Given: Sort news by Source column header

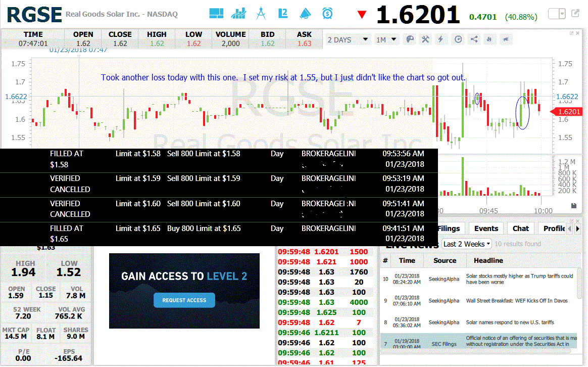Looking at the screenshot, I should pyautogui.click(x=445, y=260).
